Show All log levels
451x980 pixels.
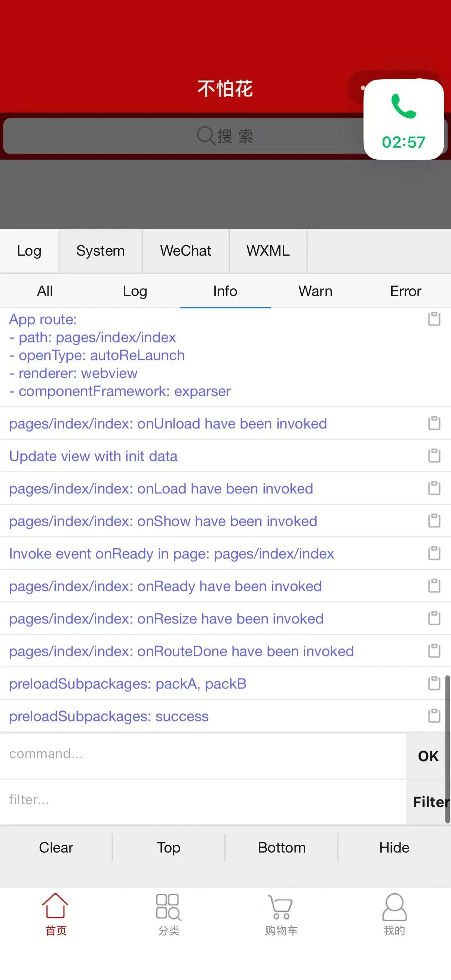45,291
